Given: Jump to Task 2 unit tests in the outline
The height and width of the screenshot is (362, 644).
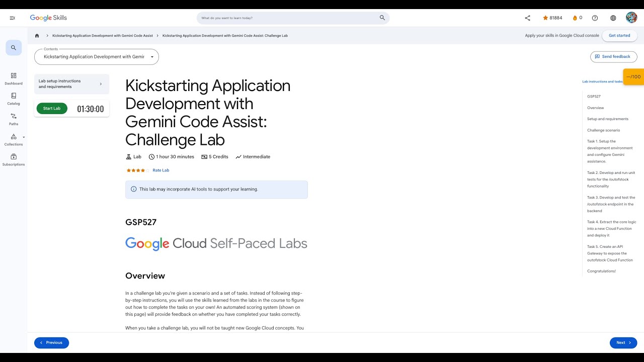Looking at the screenshot, I should click(x=611, y=179).
